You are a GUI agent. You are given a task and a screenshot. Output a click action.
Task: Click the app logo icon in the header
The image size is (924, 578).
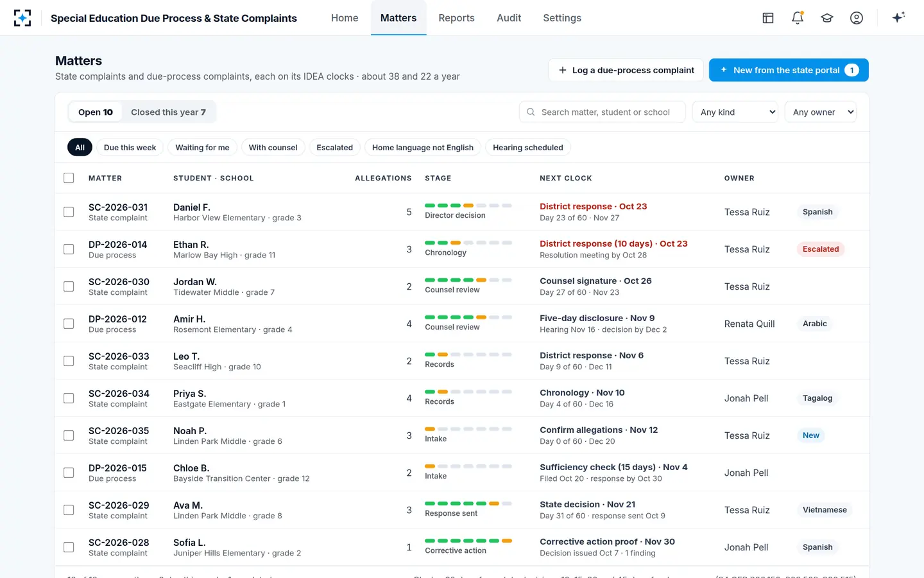(x=22, y=18)
